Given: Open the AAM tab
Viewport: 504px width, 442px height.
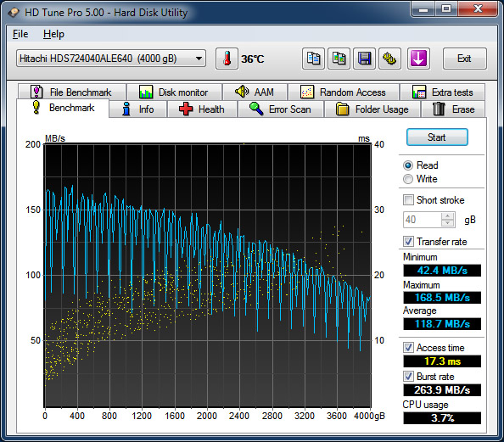Looking at the screenshot, I should 255,92.
